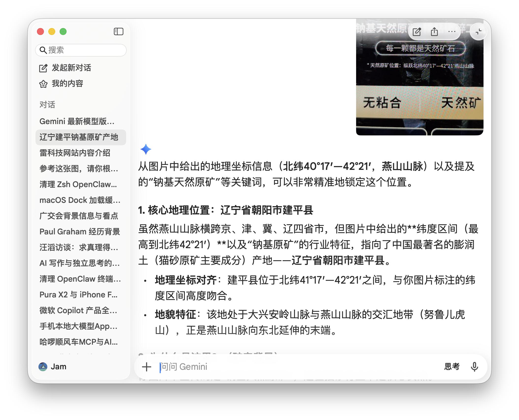
Task: Click the new chat compose icon
Action: pyautogui.click(x=417, y=32)
